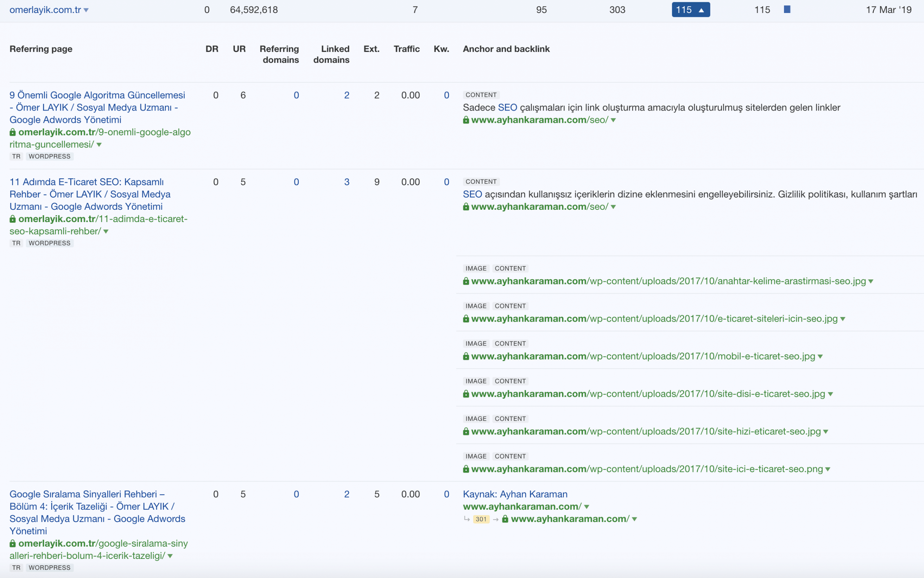Screen dimensions: 924x578
Task: Click lock icon before omerlayik.com.tr/google-siralama URL
Action: (13, 544)
